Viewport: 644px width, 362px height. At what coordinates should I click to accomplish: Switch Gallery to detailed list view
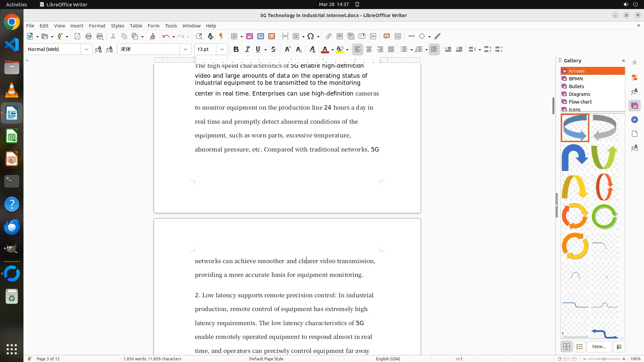pos(580,347)
